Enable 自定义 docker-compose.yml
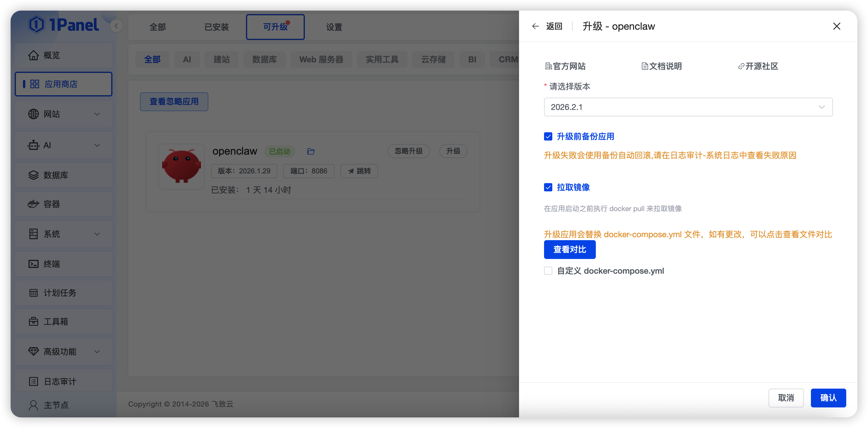 tap(548, 270)
